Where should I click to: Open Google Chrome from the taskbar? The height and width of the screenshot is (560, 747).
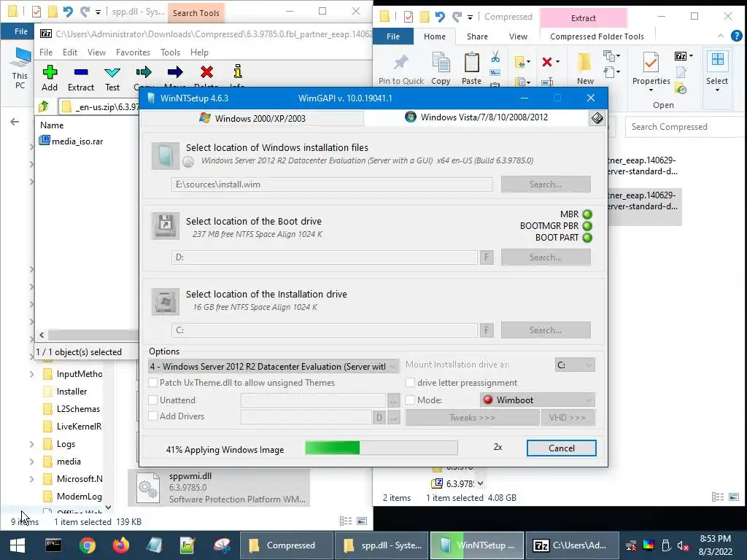[x=88, y=545]
